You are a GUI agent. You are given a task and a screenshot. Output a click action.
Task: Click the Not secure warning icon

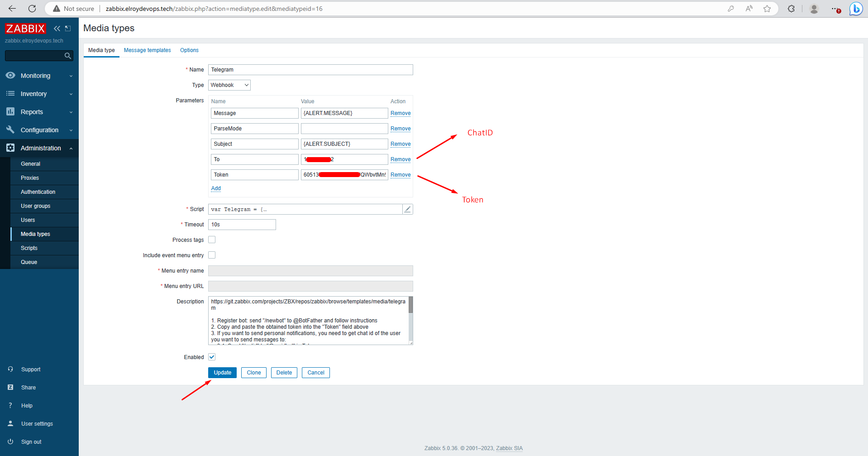pos(57,9)
